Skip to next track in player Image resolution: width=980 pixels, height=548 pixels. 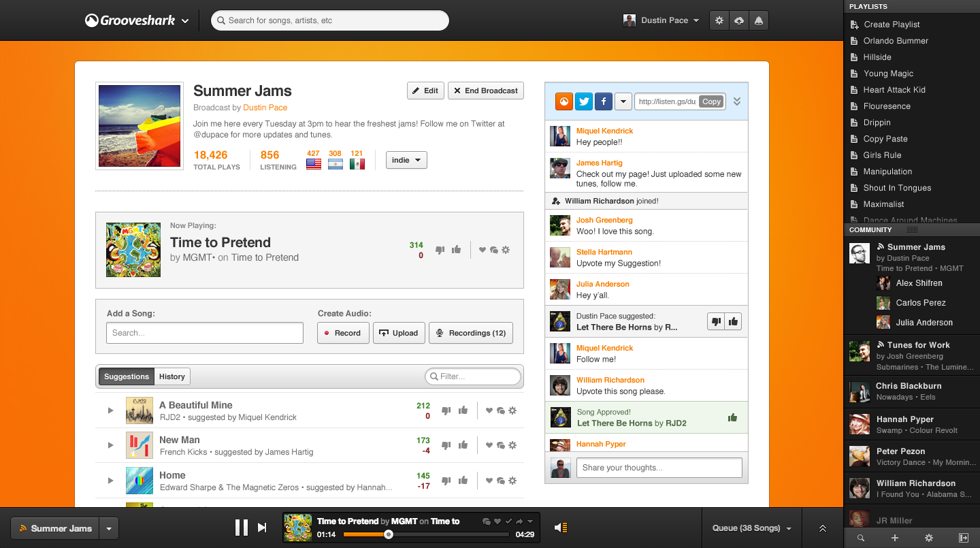click(x=262, y=528)
